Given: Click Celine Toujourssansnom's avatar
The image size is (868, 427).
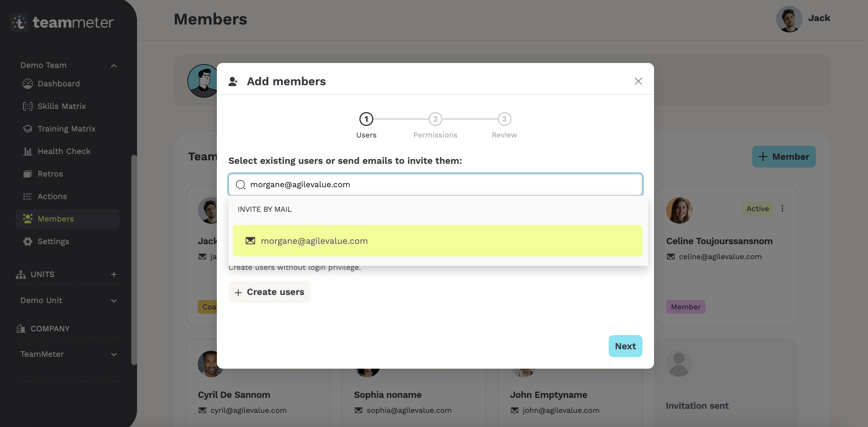Looking at the screenshot, I should pos(679,210).
